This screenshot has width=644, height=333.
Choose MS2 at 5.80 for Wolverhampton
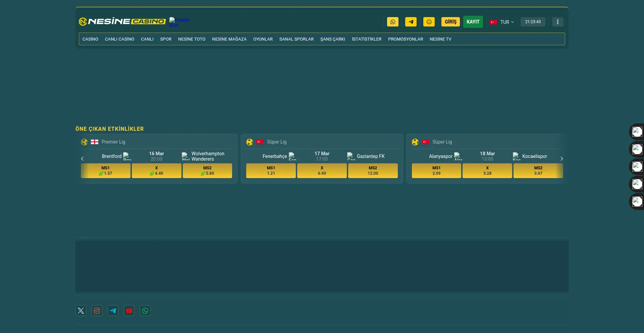tap(207, 171)
